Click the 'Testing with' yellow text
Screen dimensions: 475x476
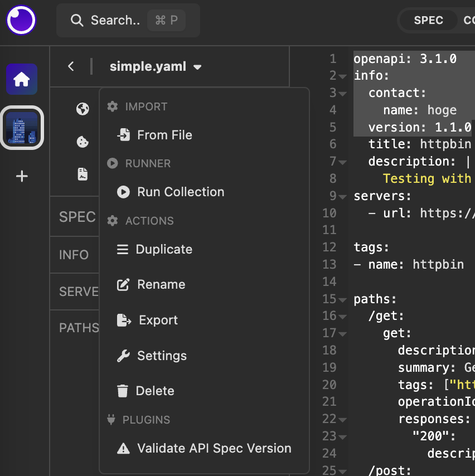click(427, 178)
